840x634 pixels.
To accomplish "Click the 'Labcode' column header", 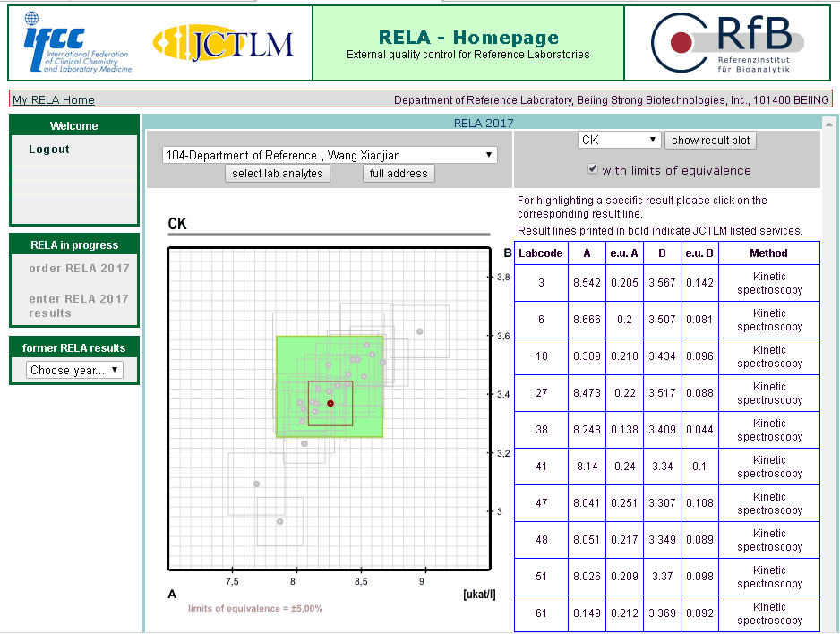I will coord(541,253).
